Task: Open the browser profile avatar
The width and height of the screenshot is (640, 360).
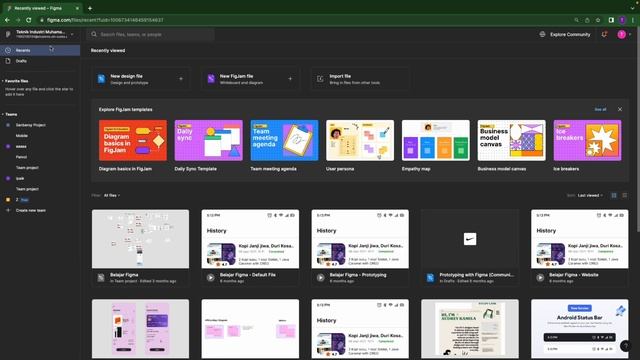Action: 622,20
